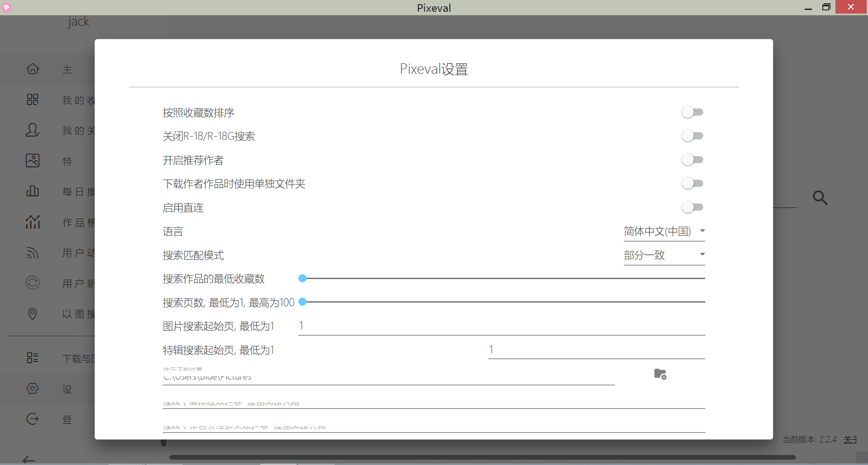Screen dimensions: 868x465
Task: Click the 搜索作品的最低收藏数 slider handle
Action: tap(302, 278)
